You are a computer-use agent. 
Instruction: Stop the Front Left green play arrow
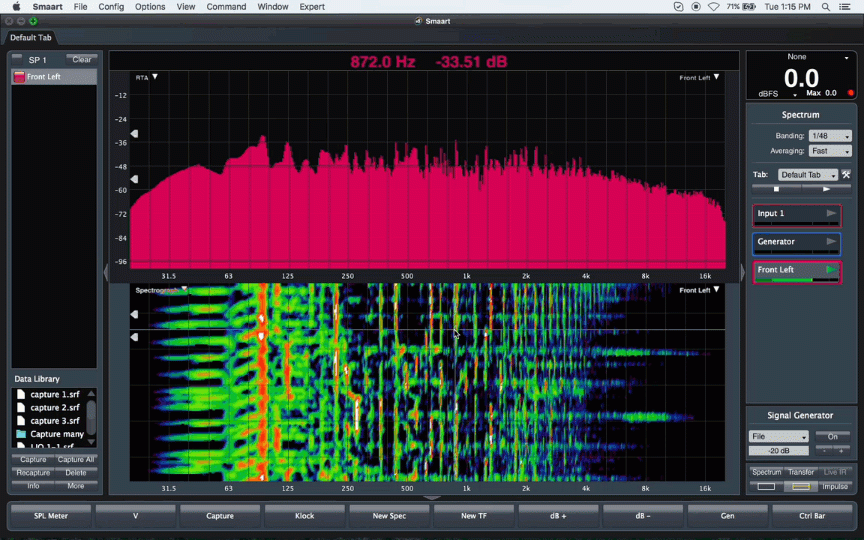coord(831,270)
